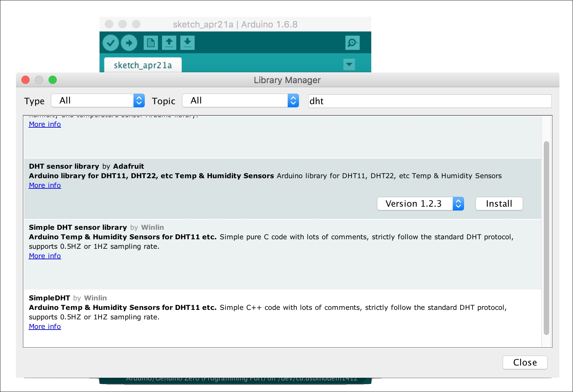Open the tab menu dropdown triangle in Arduino window
This screenshot has width=573, height=392.
pos(349,64)
